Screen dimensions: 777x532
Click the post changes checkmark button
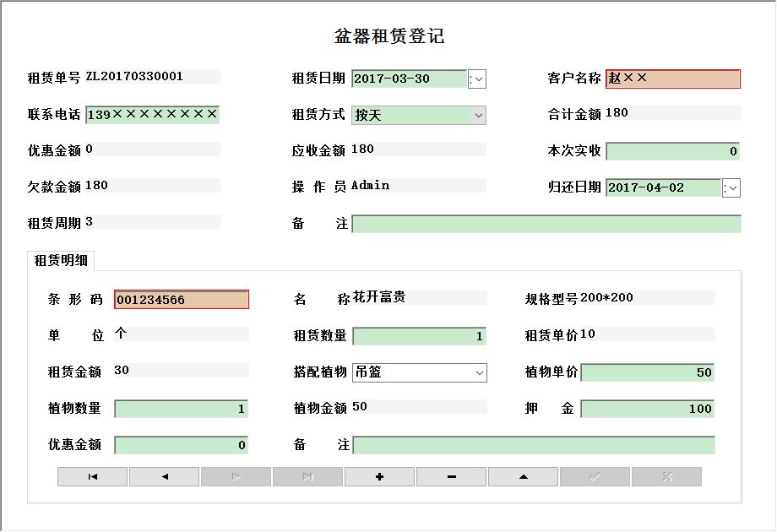click(595, 476)
